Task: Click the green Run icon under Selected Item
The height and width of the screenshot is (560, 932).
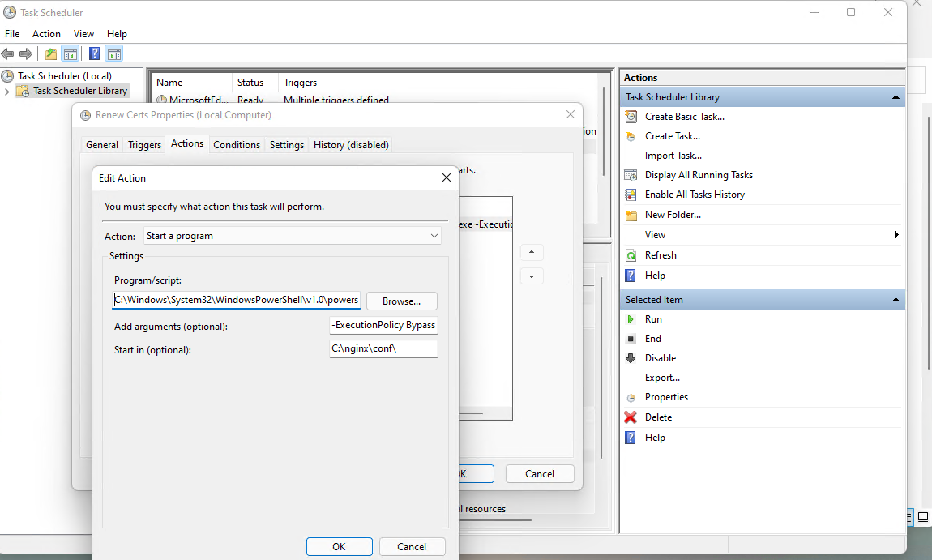Action: [631, 319]
